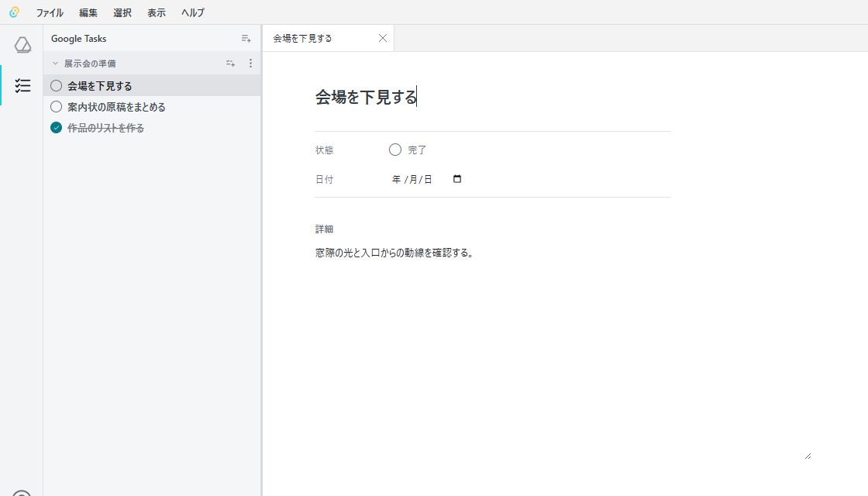Uncheck completed task 作品のリストを作る

(x=56, y=128)
